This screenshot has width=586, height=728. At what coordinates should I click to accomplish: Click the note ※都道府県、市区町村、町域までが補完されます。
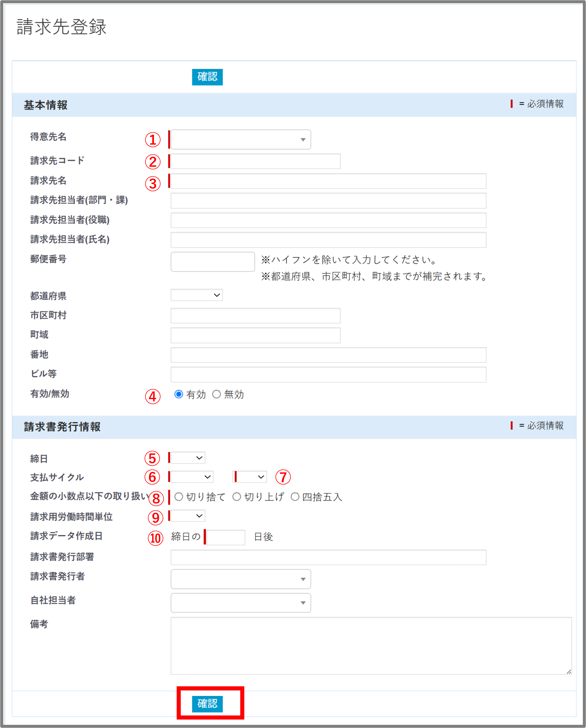(374, 276)
